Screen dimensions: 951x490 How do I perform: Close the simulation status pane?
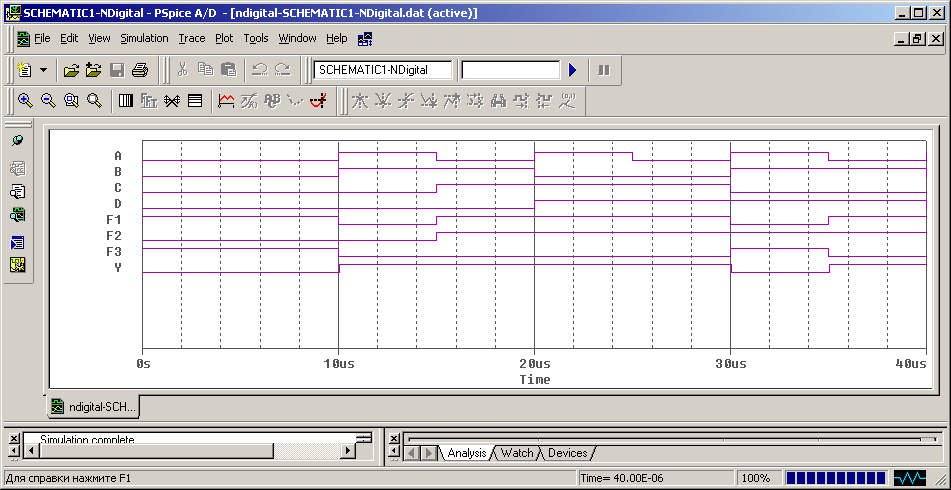(394, 438)
